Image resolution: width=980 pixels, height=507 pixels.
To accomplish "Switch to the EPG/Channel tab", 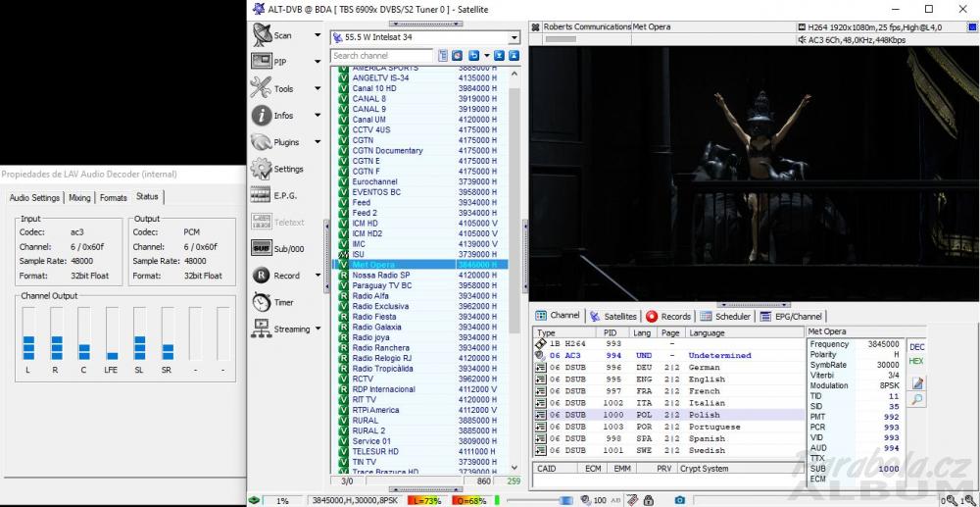I will [791, 317].
